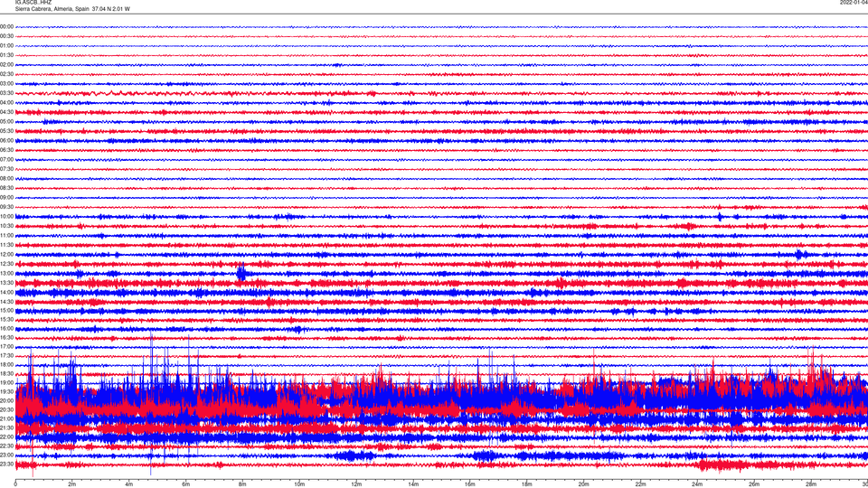Select the 09:00 row time label
The image size is (868, 488).
(6, 198)
